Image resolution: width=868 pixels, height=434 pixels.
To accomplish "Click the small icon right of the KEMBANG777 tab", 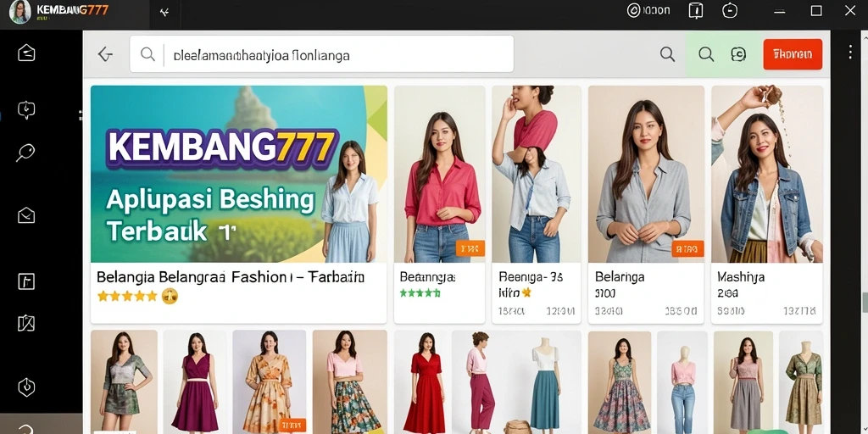I will point(164,12).
